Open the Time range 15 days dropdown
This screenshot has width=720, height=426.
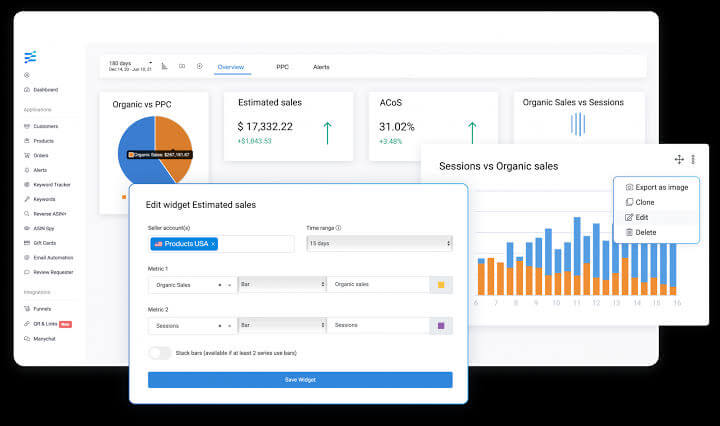[x=379, y=243]
